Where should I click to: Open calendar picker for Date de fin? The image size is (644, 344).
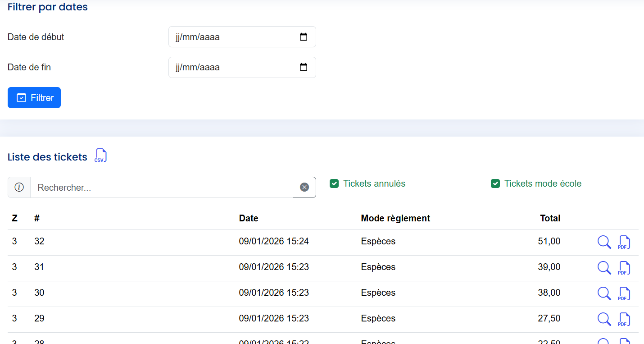coord(304,67)
